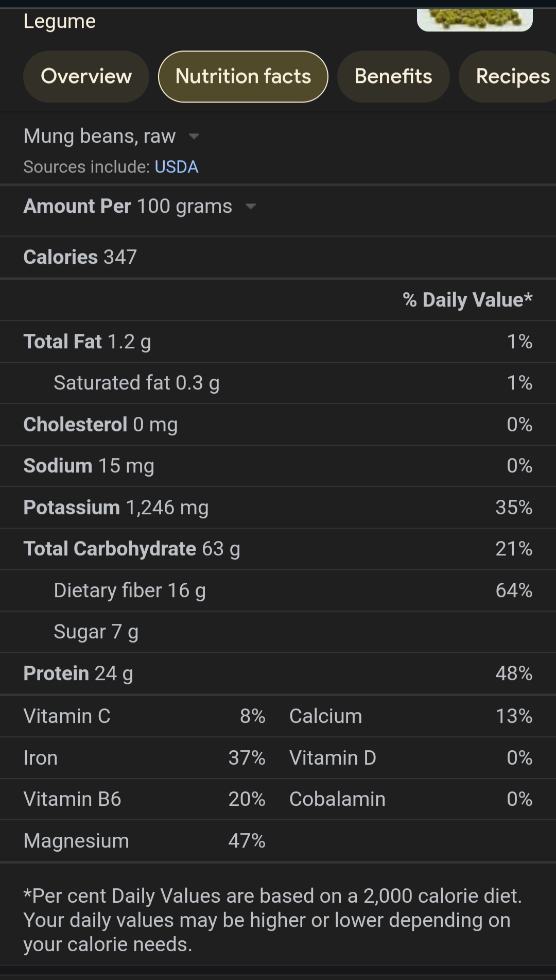Tap the Potassium 1,246 mg entry

278,508
